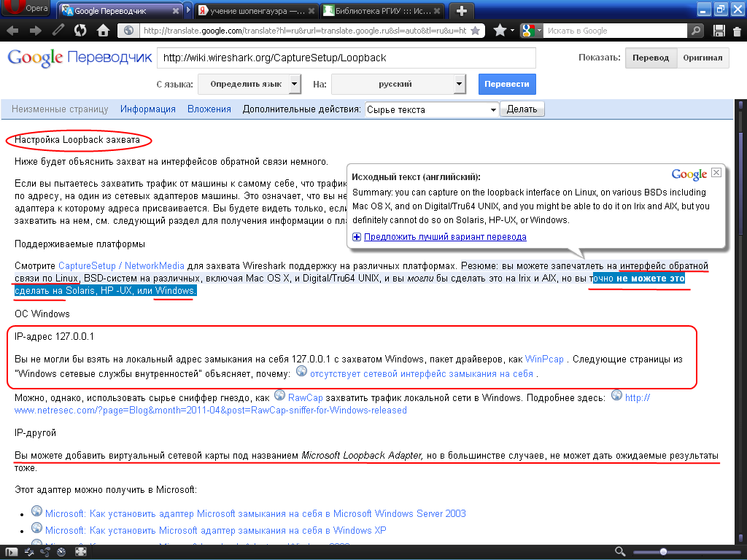Click the blue Перевести button
Viewport: 747px width, 560px height.
click(507, 84)
